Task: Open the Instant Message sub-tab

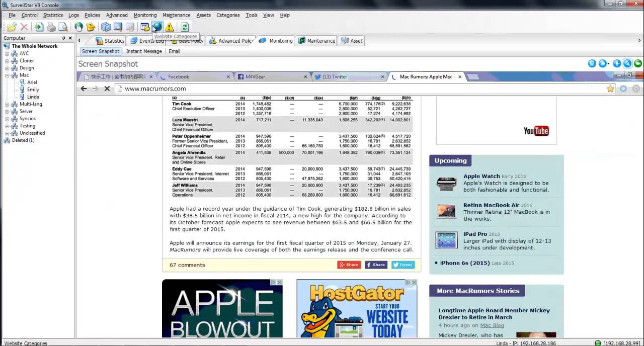Action: click(144, 51)
